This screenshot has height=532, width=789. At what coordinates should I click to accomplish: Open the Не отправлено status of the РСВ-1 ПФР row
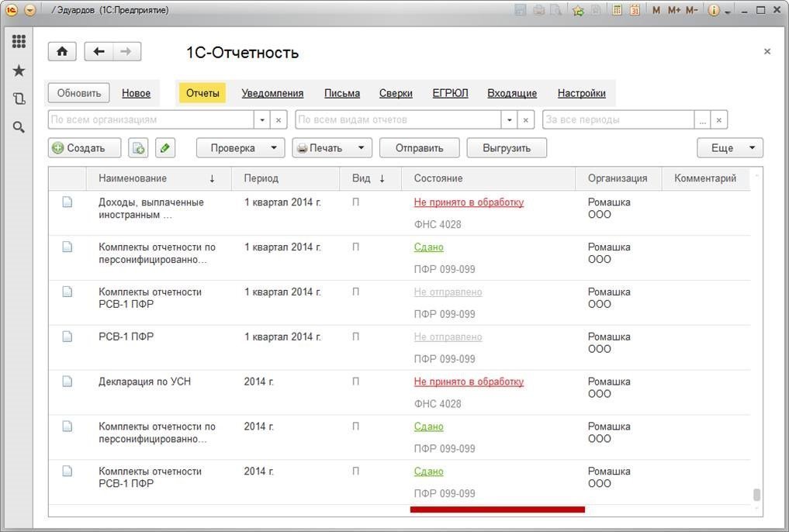(x=448, y=337)
